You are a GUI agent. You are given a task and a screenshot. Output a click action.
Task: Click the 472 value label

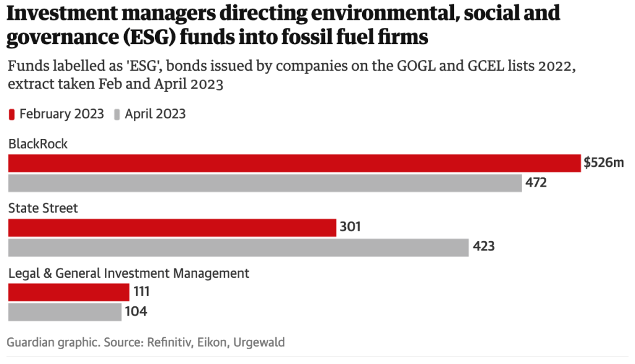(536, 184)
